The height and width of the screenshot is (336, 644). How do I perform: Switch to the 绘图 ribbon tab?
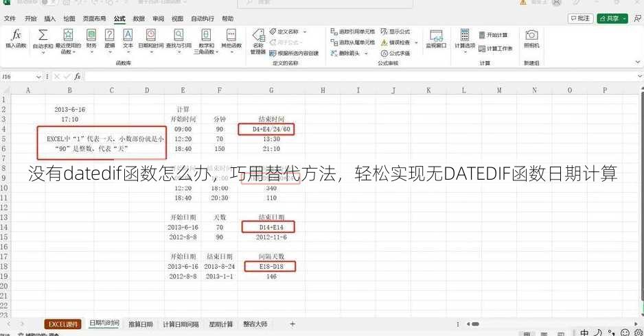click(x=69, y=19)
